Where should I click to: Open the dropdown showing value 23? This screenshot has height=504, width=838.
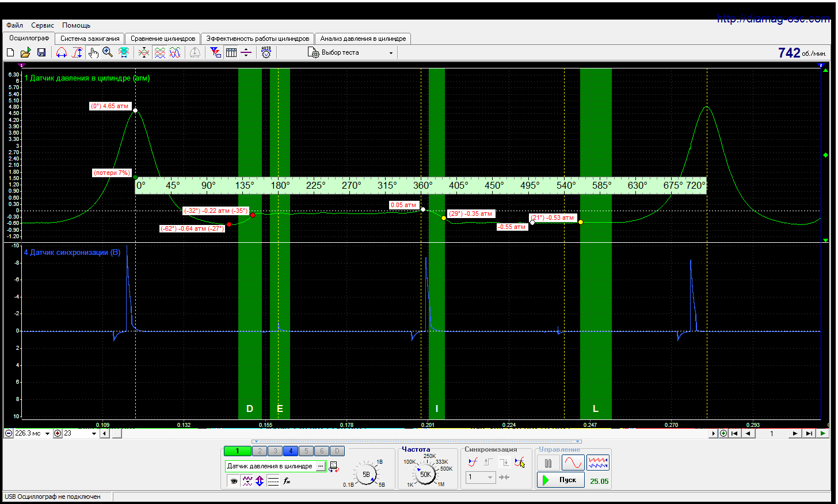pos(94,433)
